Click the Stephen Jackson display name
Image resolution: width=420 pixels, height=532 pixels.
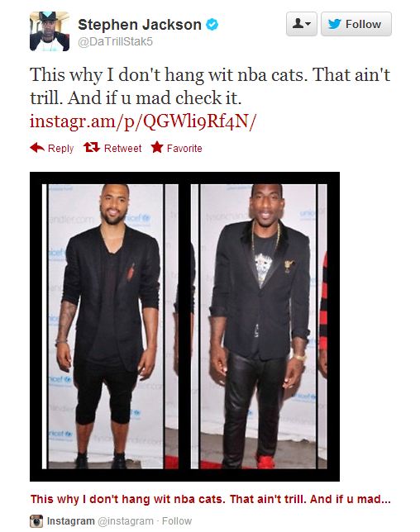point(140,25)
